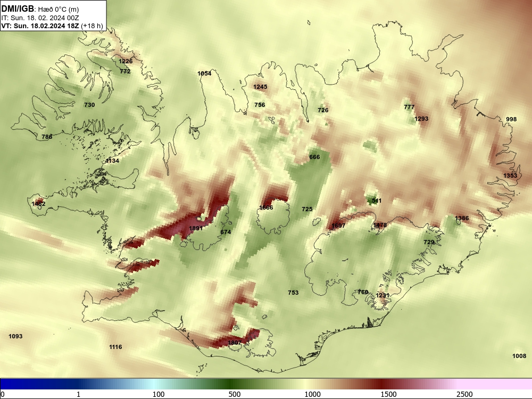Click the 998 value off east coast

point(511,119)
